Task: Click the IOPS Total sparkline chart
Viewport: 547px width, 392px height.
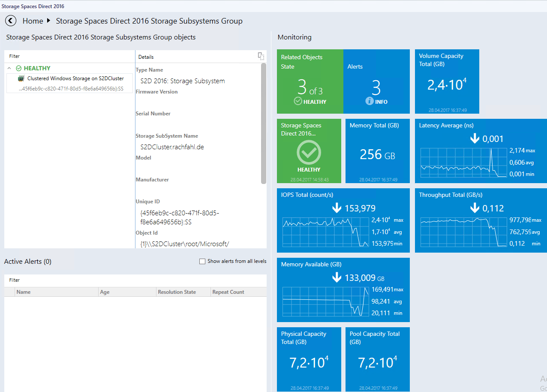Action: [x=326, y=232]
